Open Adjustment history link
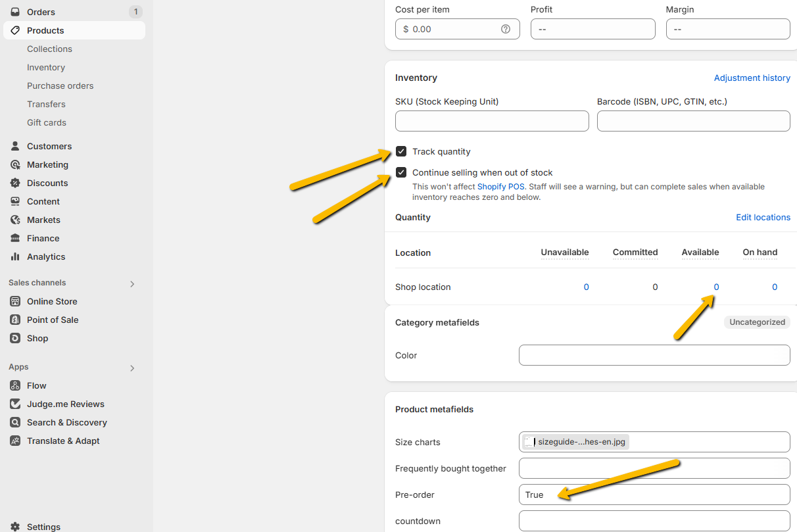 coord(752,78)
